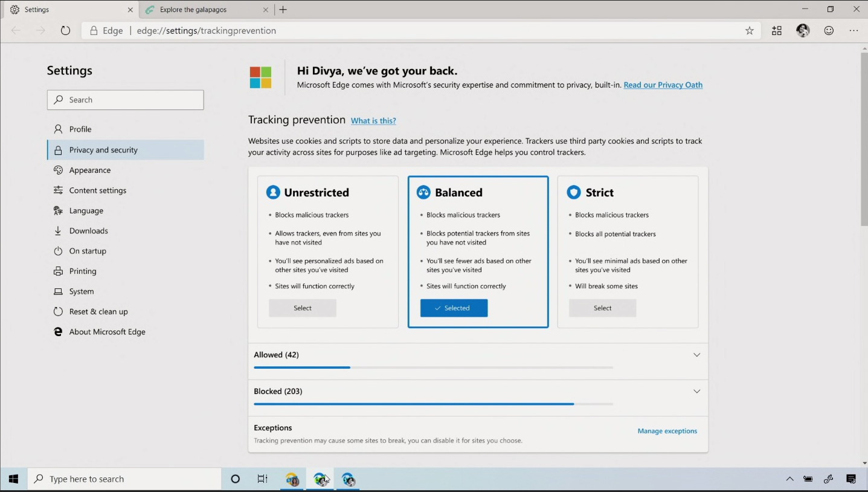Viewport: 868px width, 492px height.
Task: Click the Microsoft logo
Action: (261, 78)
